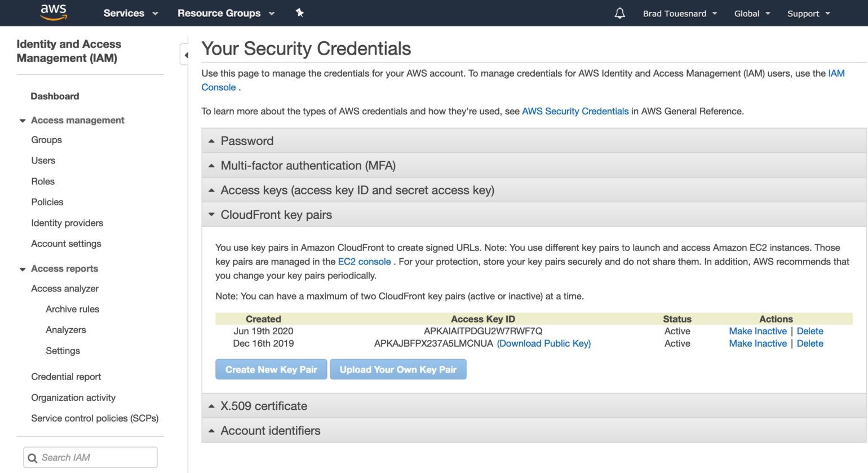Open the Services dropdown menu

(131, 13)
